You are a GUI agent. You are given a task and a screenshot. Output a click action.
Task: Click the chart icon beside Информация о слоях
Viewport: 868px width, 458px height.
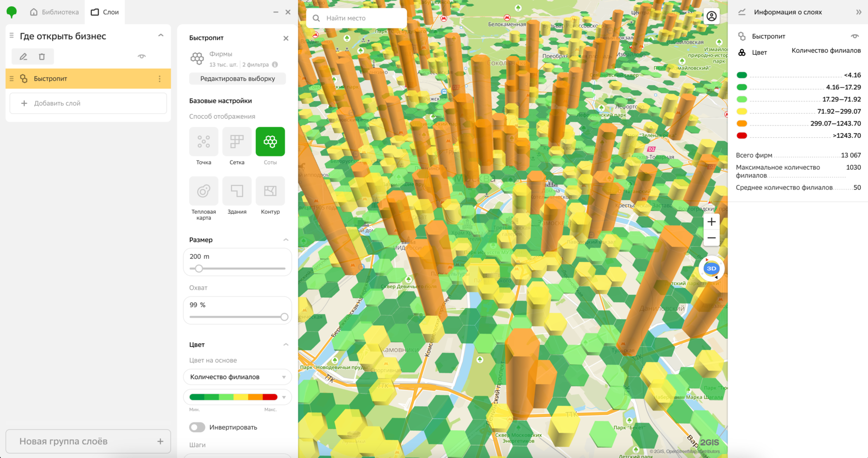(742, 12)
